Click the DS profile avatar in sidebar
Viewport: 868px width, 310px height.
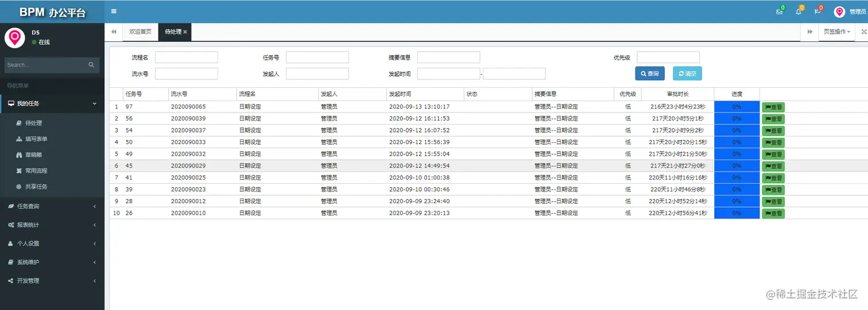[x=14, y=37]
